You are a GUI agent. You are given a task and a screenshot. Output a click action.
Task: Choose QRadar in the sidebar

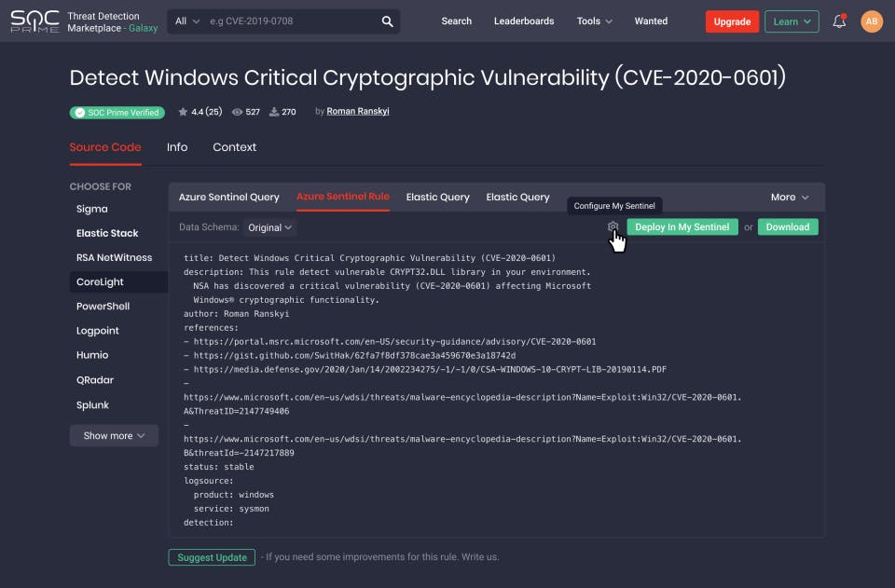click(x=95, y=380)
